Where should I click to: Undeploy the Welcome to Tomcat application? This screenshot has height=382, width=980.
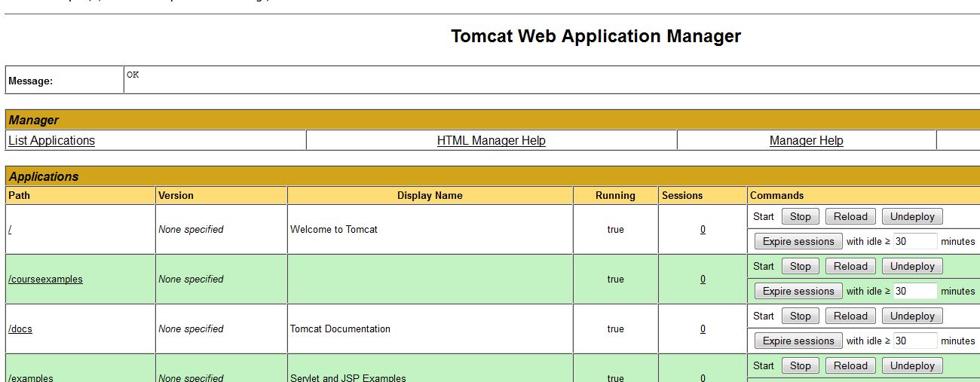click(912, 216)
